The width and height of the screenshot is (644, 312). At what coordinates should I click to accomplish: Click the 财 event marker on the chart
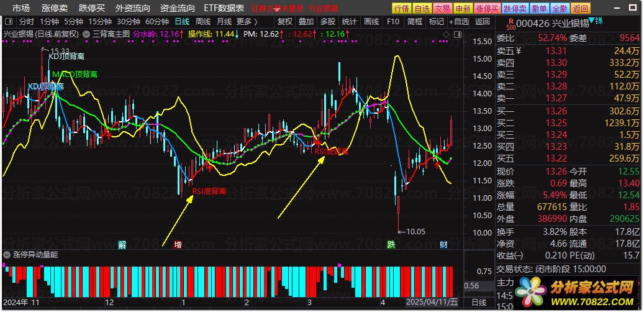coord(443,245)
